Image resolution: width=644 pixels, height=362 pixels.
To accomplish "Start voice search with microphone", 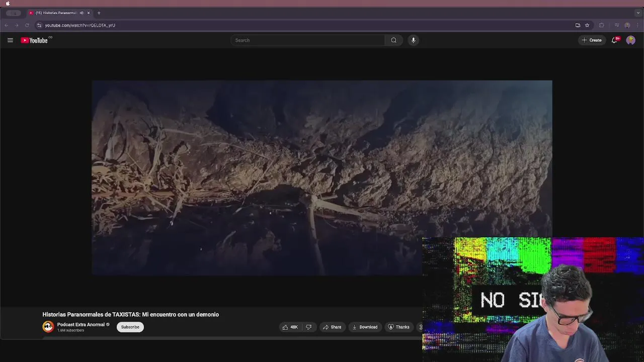I will click(413, 40).
